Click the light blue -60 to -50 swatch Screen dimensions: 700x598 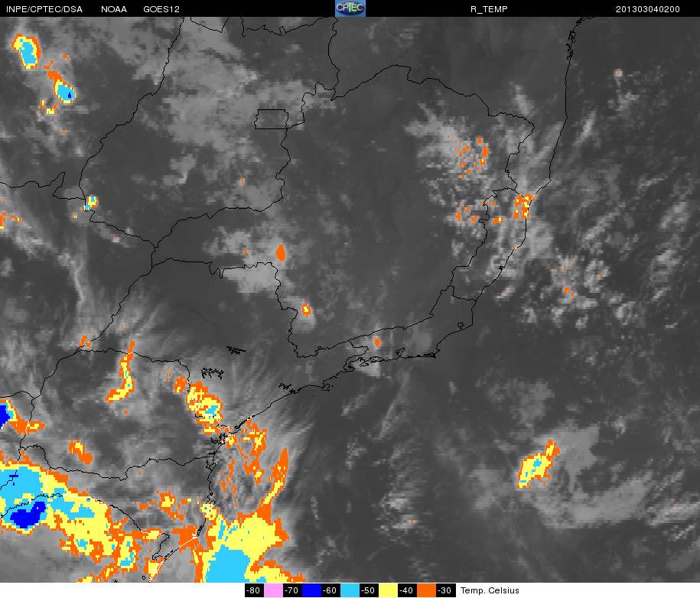click(350, 590)
